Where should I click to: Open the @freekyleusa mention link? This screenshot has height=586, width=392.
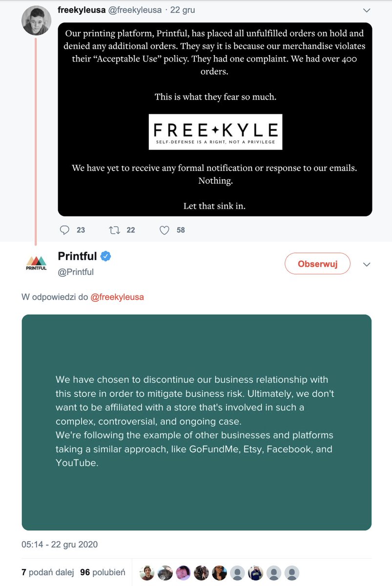pos(117,297)
